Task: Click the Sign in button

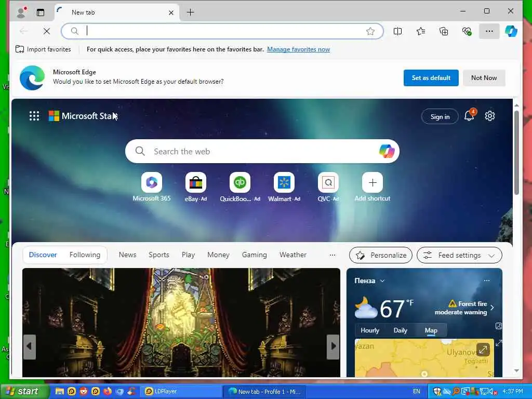Action: pyautogui.click(x=440, y=117)
